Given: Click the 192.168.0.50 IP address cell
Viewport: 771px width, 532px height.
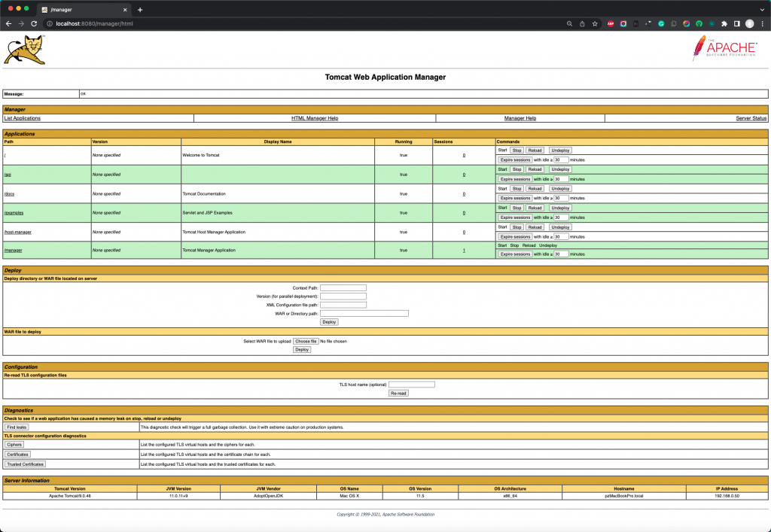Looking at the screenshot, I should pyautogui.click(x=727, y=496).
